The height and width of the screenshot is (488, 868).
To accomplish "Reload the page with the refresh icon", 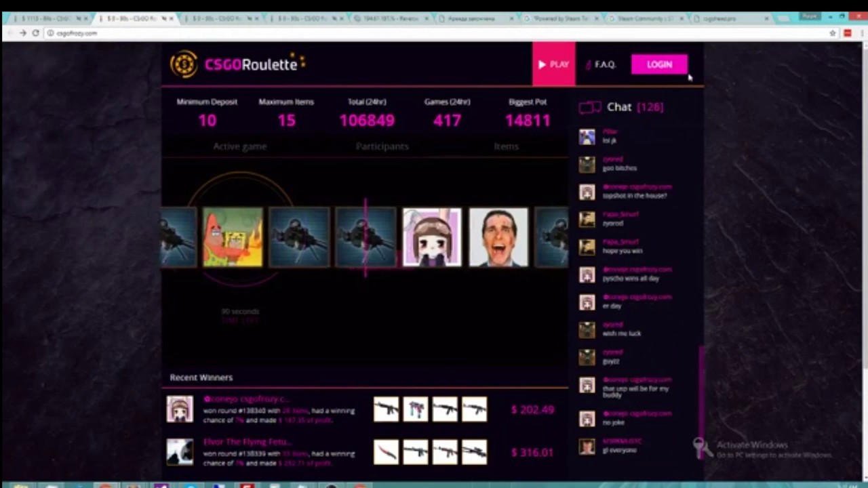I will (35, 33).
